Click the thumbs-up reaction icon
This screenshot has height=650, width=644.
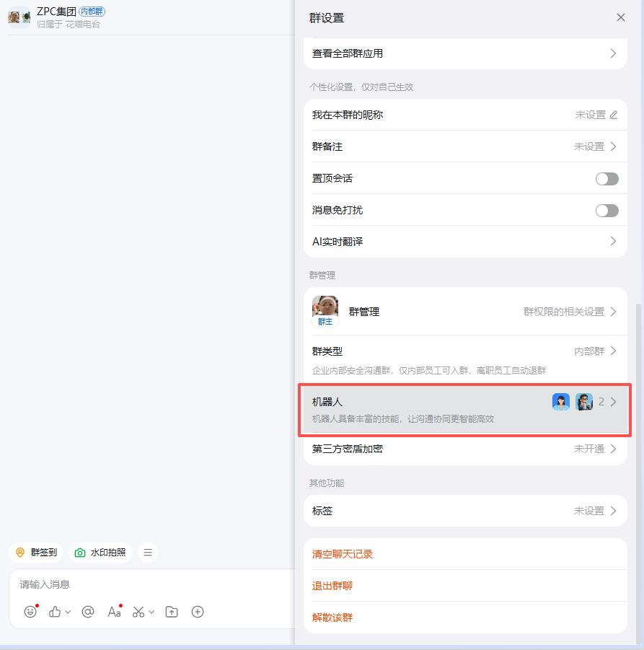[55, 612]
